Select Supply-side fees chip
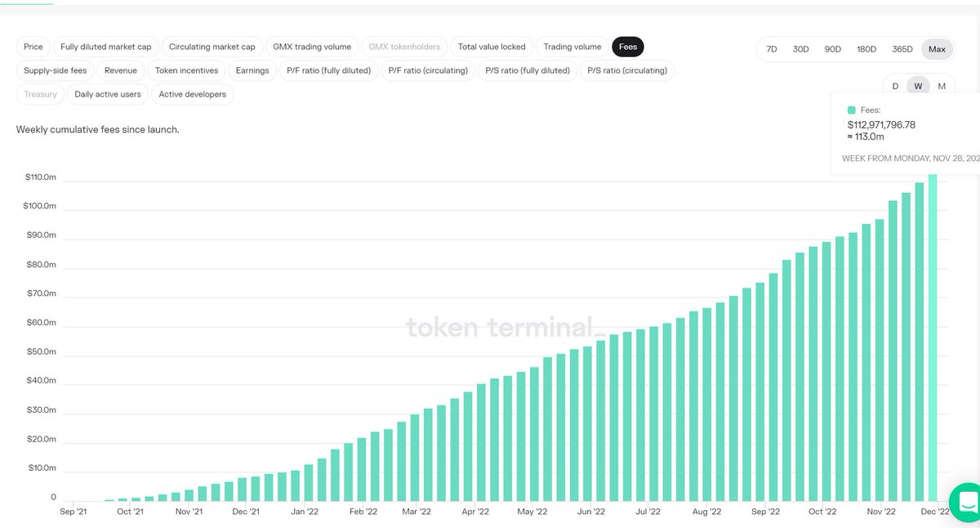Screen dimensions: 980x528 (56, 70)
